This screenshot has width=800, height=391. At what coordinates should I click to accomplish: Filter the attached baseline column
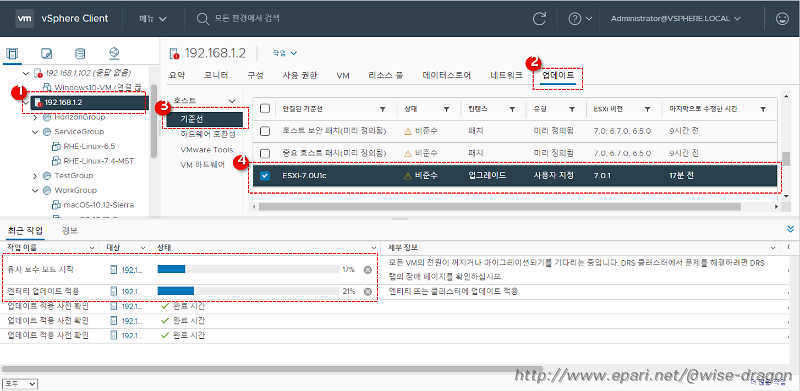383,109
